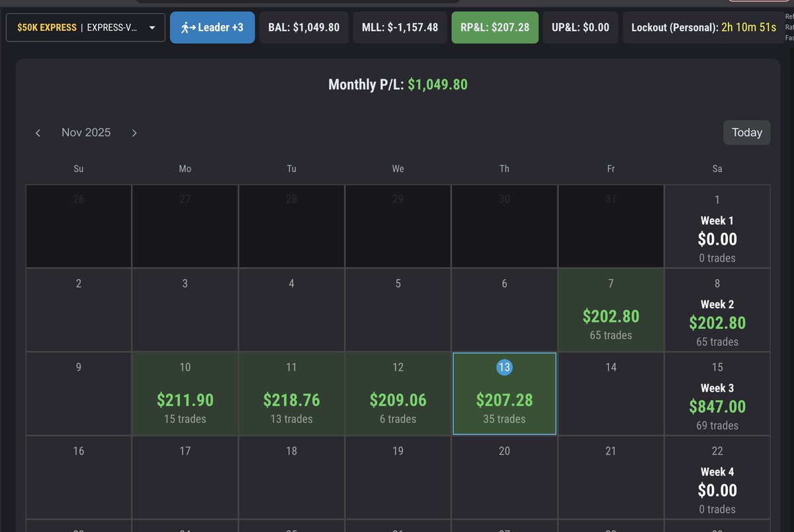Click the Week 2 summary cell
The image size is (794, 532).
click(x=717, y=310)
